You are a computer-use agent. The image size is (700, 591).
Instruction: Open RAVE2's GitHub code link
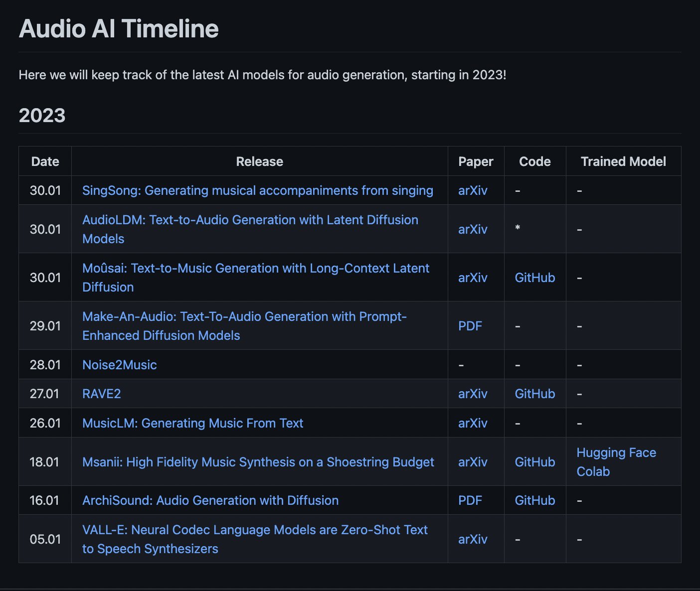(x=534, y=393)
